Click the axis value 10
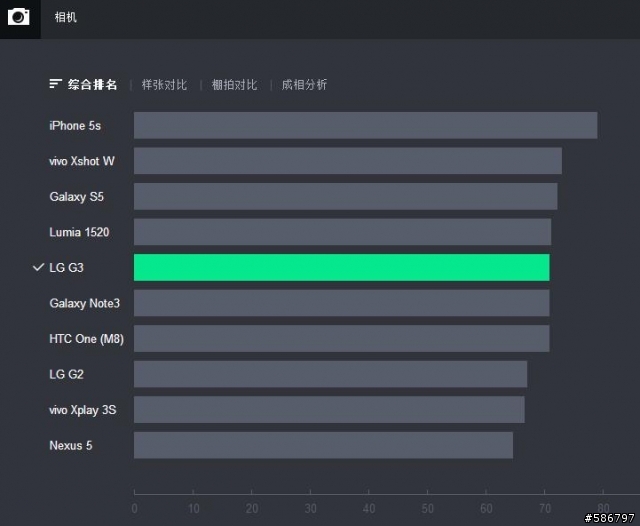The height and width of the screenshot is (526, 640). [x=193, y=508]
